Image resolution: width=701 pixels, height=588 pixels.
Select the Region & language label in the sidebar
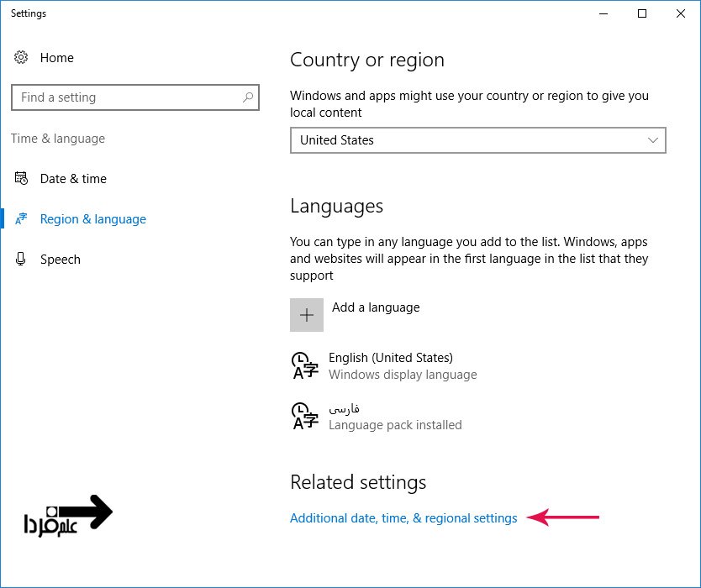coord(93,219)
